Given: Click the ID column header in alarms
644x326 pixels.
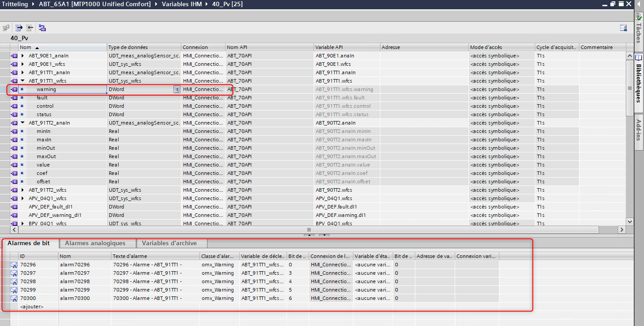Looking at the screenshot, I should [x=38, y=256].
